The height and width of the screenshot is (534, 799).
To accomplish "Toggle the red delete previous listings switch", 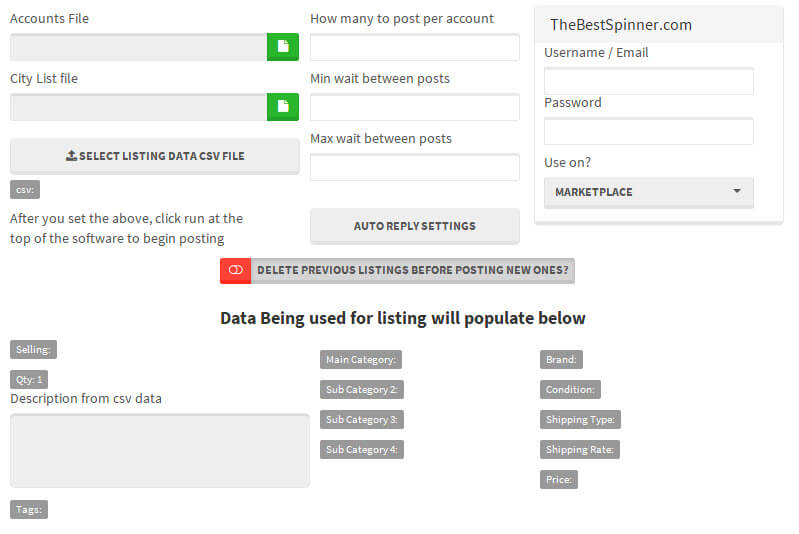I will [235, 270].
